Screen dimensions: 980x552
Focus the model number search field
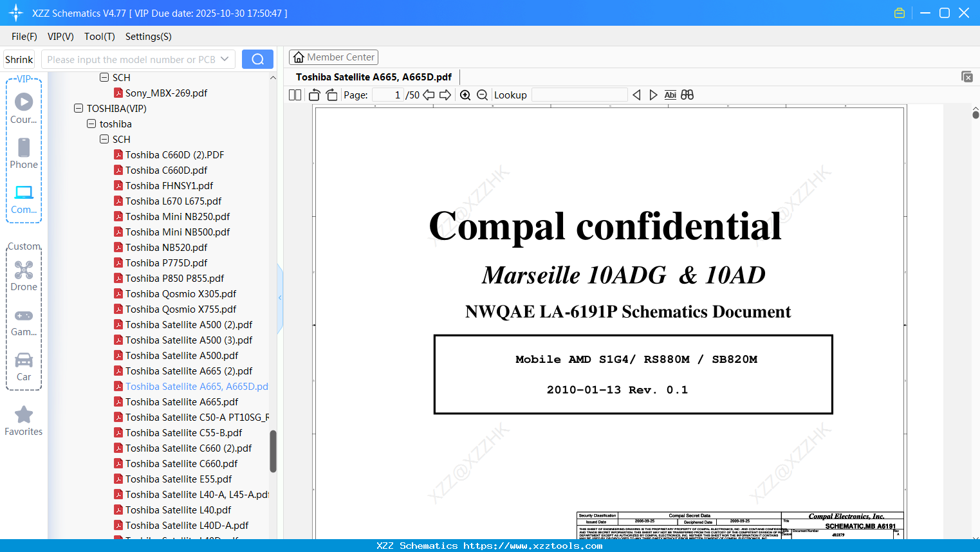coord(132,59)
